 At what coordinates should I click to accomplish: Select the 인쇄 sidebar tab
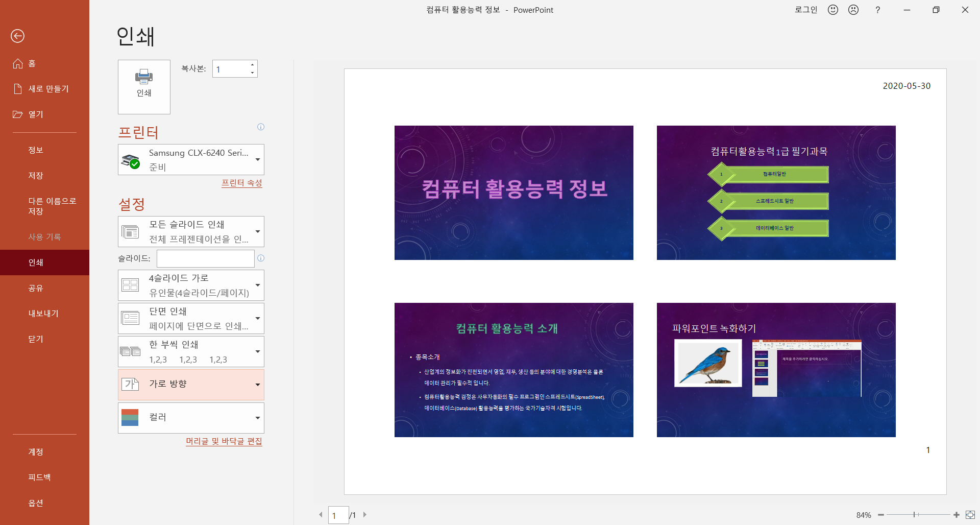[44, 262]
